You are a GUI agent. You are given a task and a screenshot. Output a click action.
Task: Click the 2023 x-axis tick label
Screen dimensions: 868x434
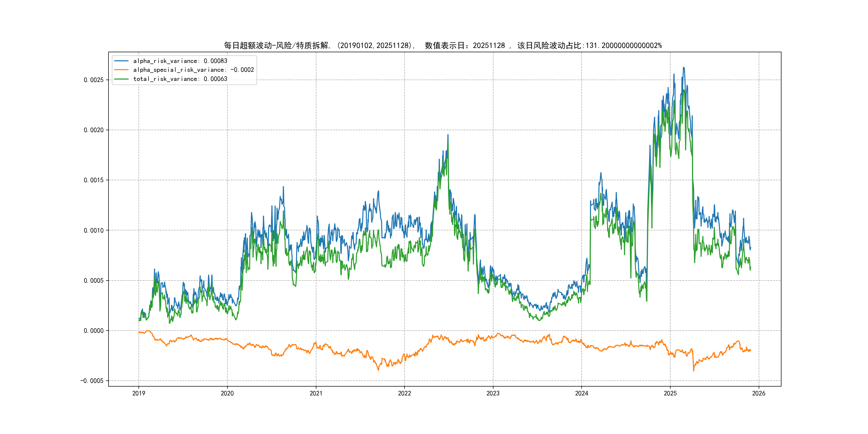pyautogui.click(x=493, y=393)
